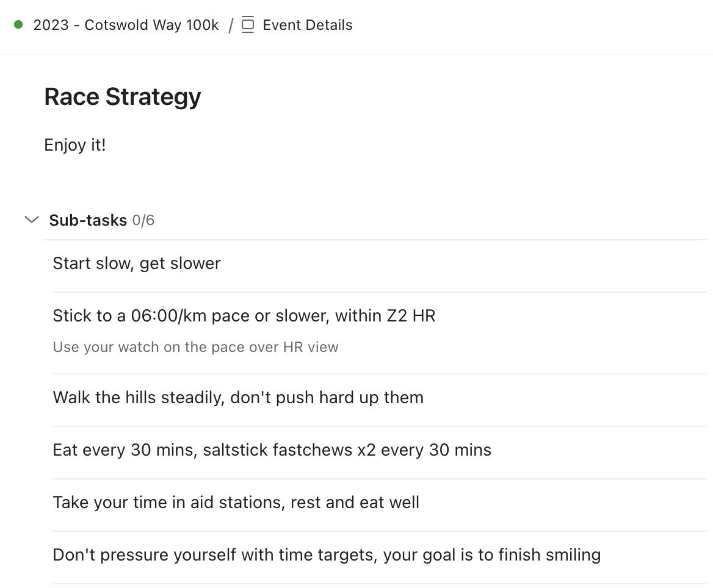Click the 'Use your watch' sub-task note
Viewport: 713px width, 588px height.
click(x=195, y=346)
